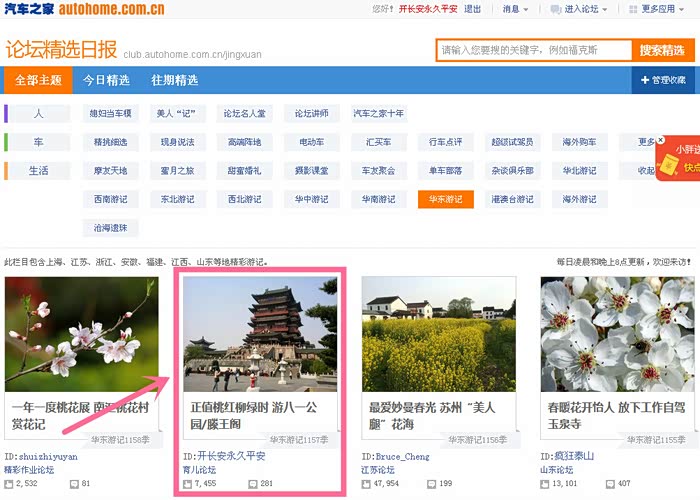This screenshot has height=500, width=700.
Task: Open the 东北游记 tag
Action: point(177,199)
